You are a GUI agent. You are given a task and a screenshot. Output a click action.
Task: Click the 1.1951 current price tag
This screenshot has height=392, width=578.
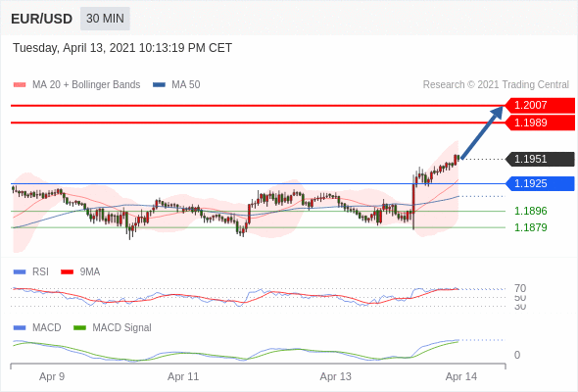tap(540, 160)
